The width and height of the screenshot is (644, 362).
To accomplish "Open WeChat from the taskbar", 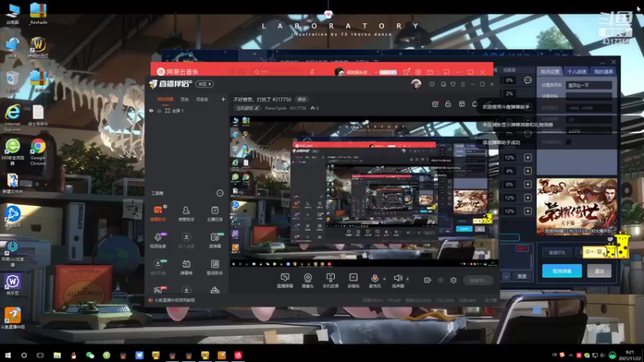I will (x=90, y=355).
